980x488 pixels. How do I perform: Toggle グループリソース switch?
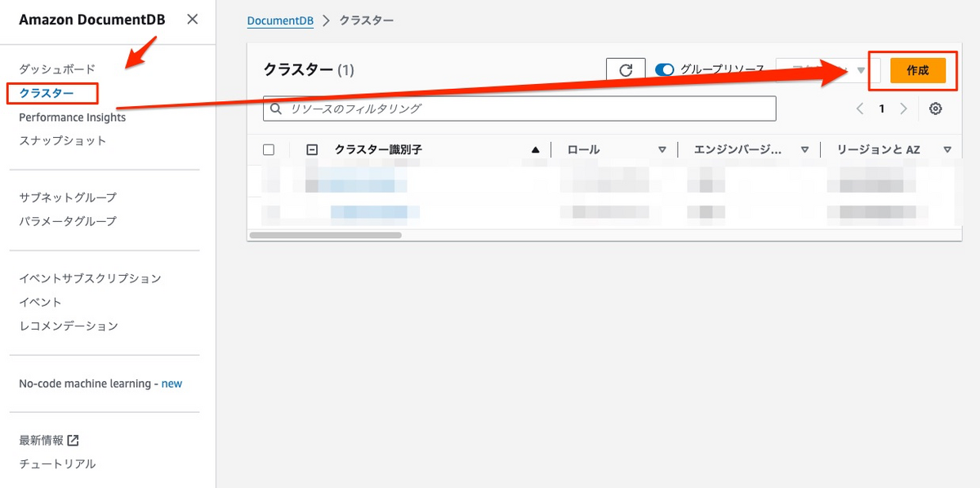coord(665,70)
